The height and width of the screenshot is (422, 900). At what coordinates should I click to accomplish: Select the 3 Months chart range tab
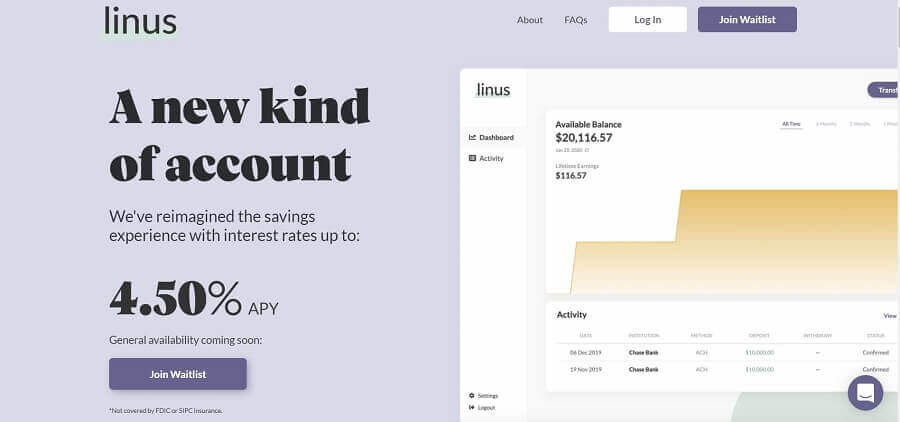pos(860,124)
